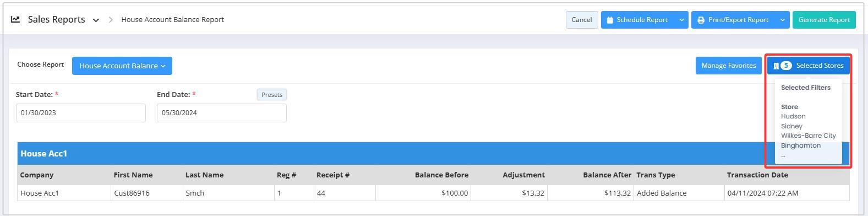
Task: Sort by Transaction Date column header
Action: click(757, 175)
